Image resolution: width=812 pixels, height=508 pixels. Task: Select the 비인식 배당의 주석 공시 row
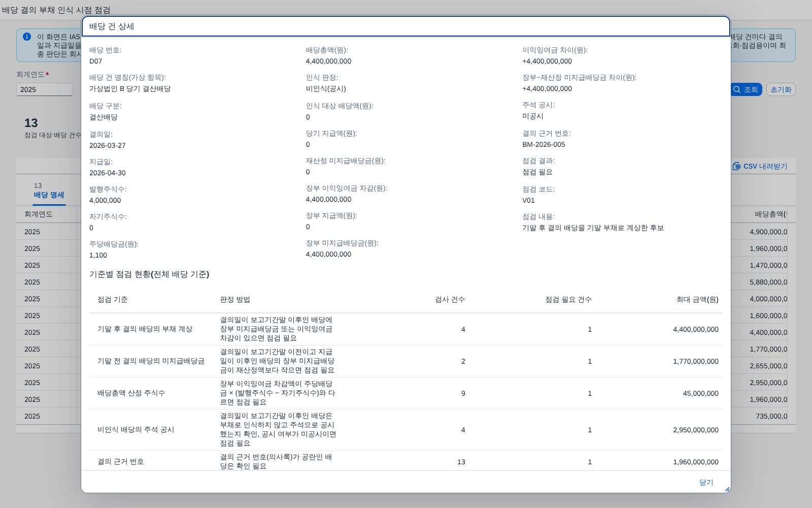coord(406,430)
